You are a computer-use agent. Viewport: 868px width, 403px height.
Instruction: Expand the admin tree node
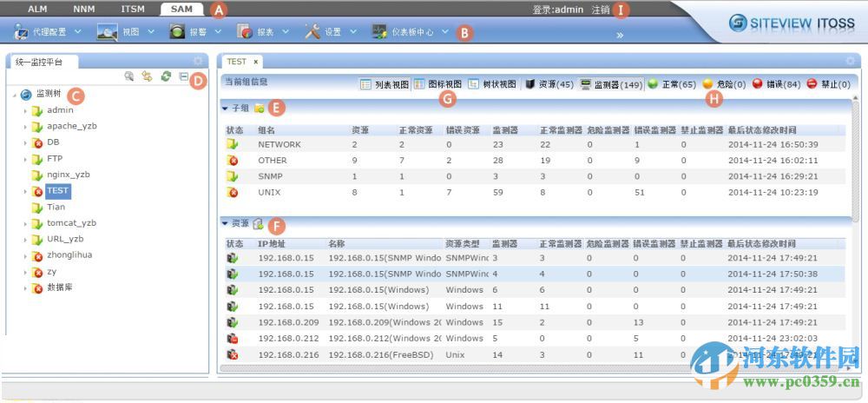point(25,110)
